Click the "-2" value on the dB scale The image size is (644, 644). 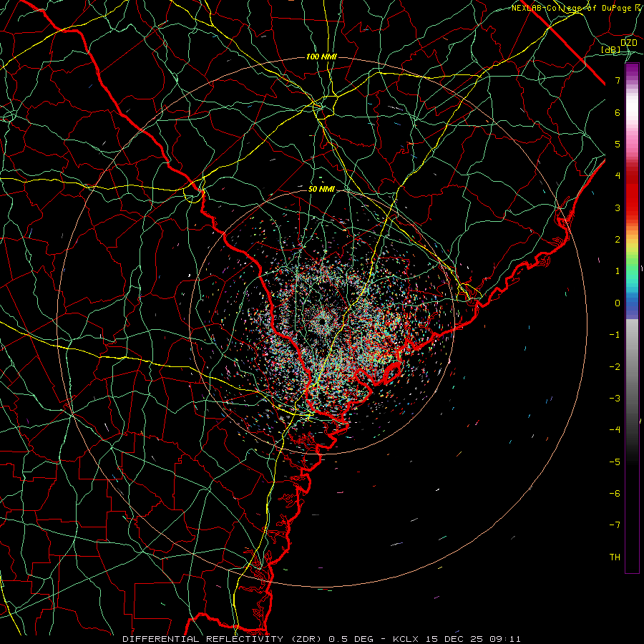click(615, 367)
